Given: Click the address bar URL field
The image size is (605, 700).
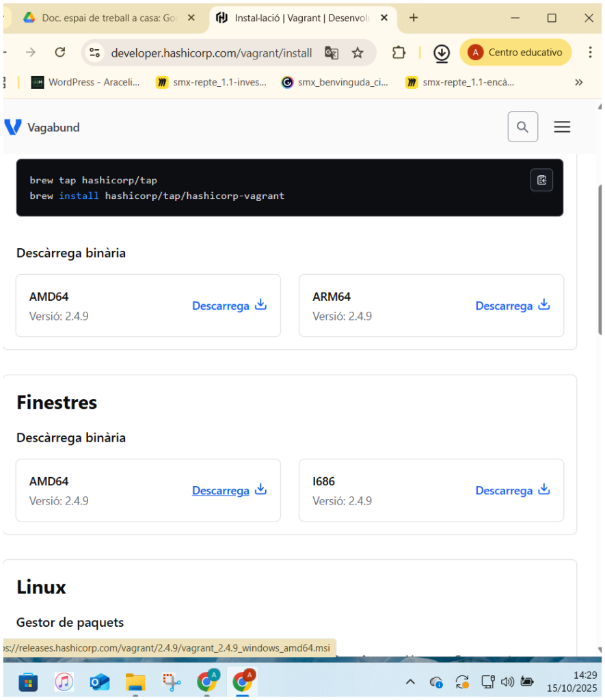Looking at the screenshot, I should 212,53.
